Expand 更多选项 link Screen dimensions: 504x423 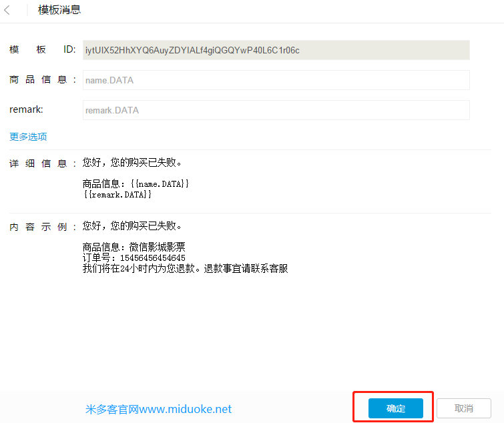28,137
